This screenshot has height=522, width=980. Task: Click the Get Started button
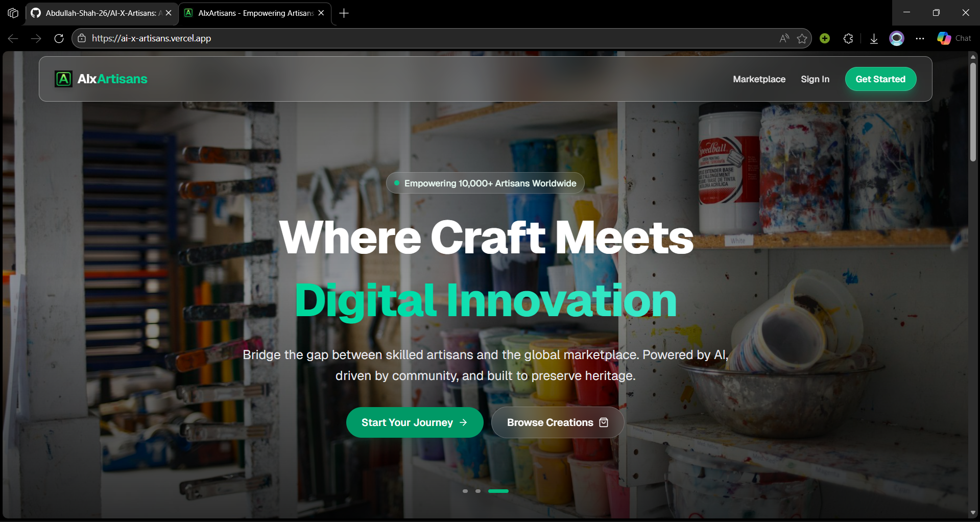coord(880,79)
